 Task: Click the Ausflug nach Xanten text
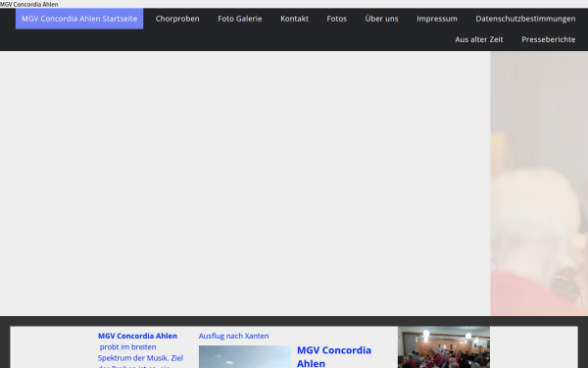233,336
